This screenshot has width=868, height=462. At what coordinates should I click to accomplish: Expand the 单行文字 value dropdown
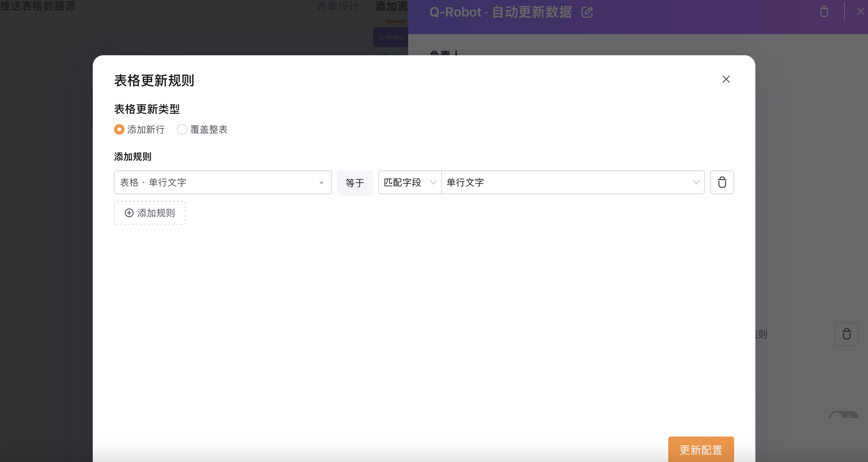573,182
